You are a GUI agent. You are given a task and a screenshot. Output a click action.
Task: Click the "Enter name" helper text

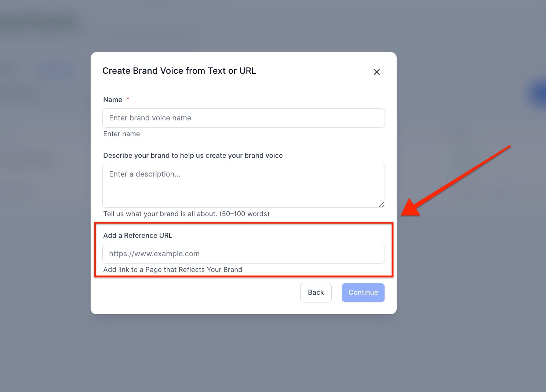121,134
